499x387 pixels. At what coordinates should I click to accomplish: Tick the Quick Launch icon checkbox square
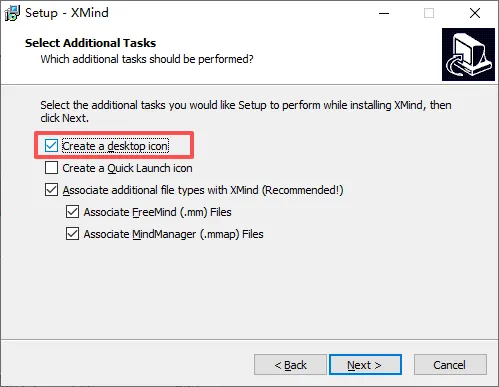pyautogui.click(x=51, y=168)
